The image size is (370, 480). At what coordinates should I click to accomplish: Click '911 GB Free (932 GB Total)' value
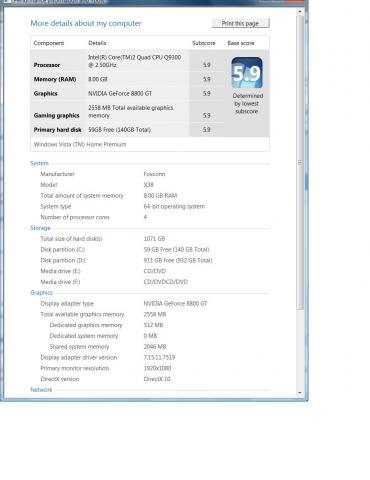tap(178, 260)
